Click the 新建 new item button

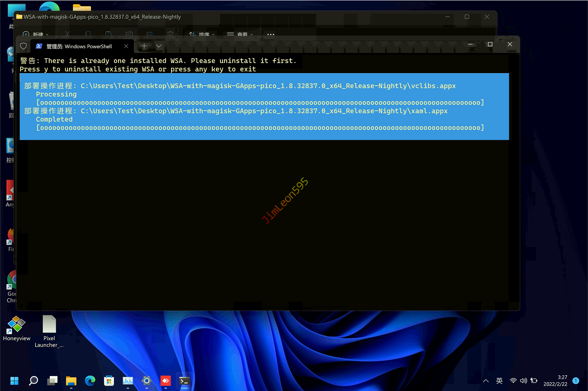click(x=36, y=34)
